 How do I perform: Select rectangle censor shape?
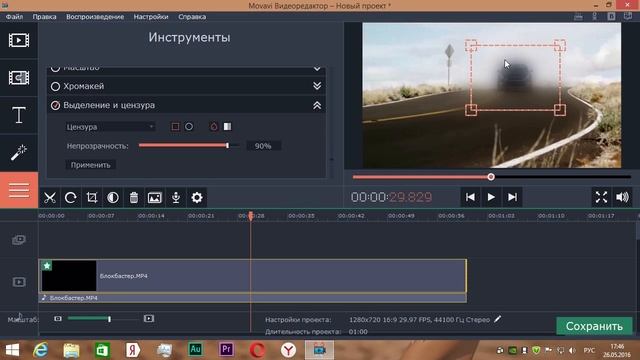point(175,127)
